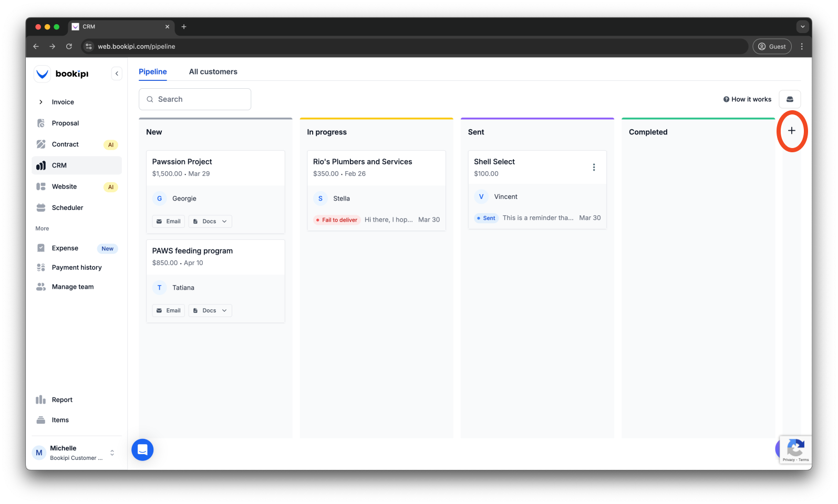Open the Guest profile button

(772, 46)
